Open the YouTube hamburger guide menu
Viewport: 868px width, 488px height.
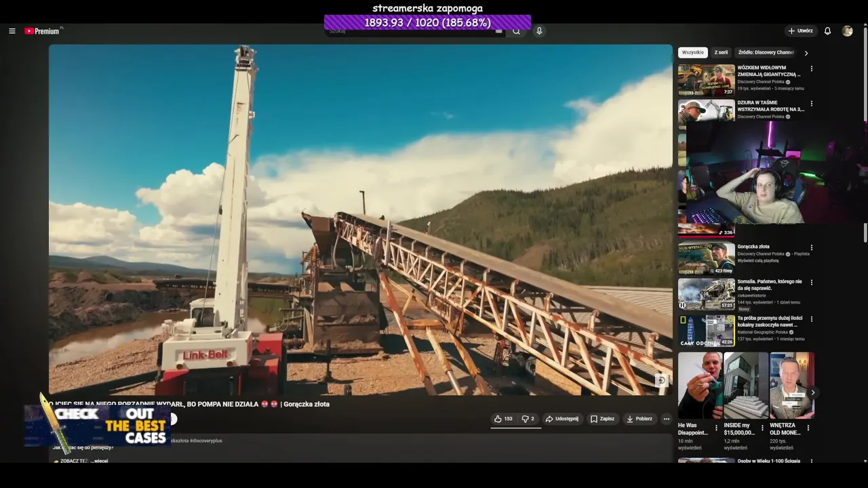(12, 31)
